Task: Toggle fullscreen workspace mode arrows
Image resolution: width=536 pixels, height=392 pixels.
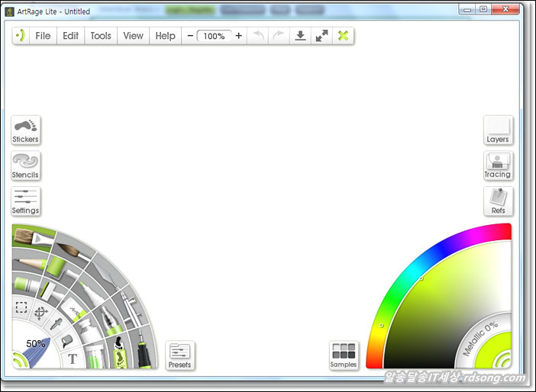Action: coord(322,36)
